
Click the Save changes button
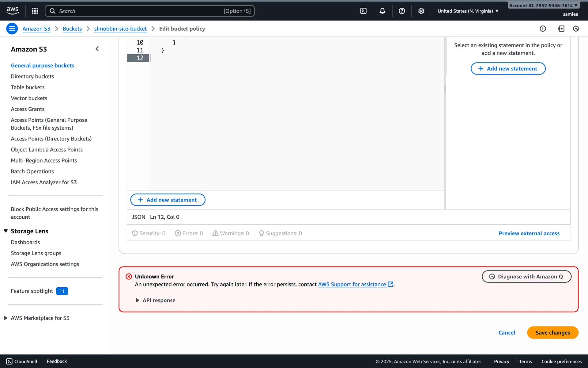552,332
